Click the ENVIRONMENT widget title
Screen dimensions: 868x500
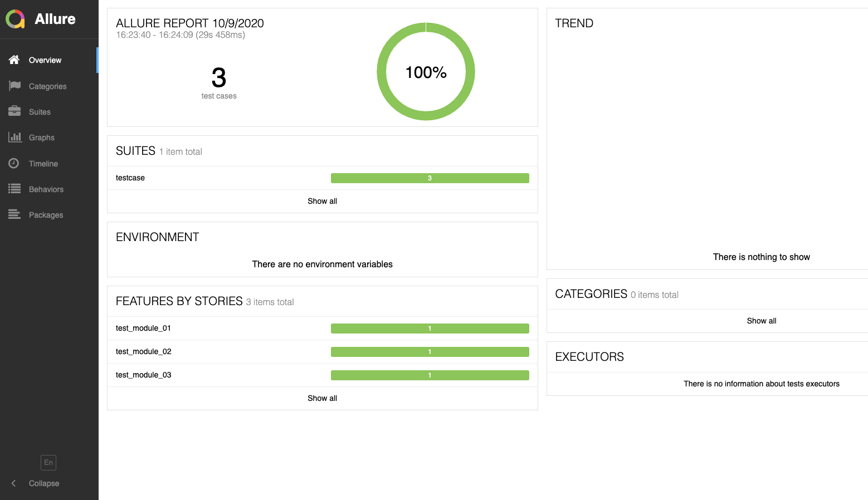(x=158, y=237)
